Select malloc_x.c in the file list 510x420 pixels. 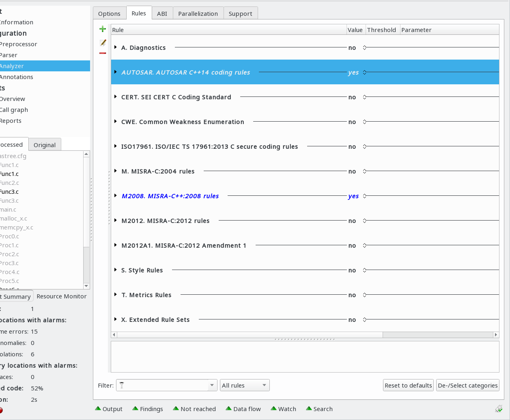point(13,219)
